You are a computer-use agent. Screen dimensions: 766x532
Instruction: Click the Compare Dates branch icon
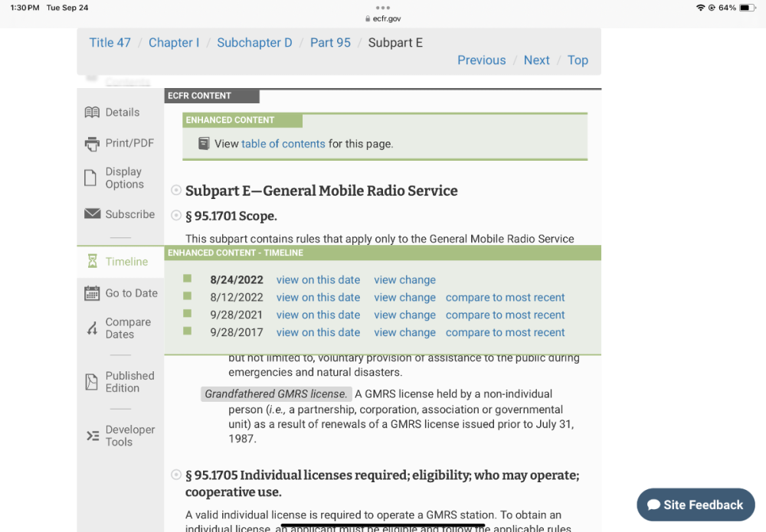coord(92,328)
